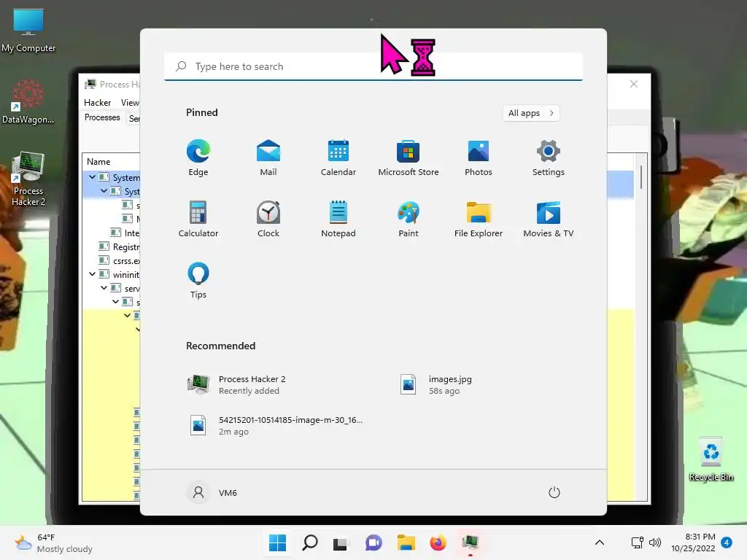747x560 pixels.
Task: Close the Process Hacker window
Action: pyautogui.click(x=634, y=85)
